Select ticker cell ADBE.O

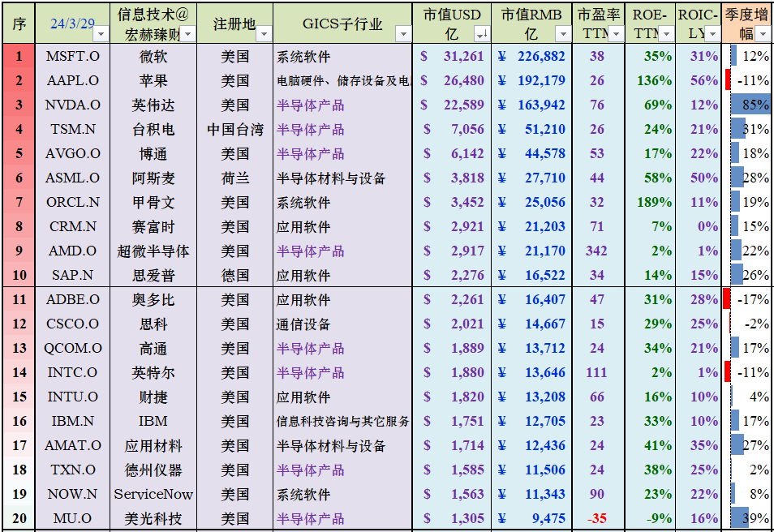tap(72, 299)
